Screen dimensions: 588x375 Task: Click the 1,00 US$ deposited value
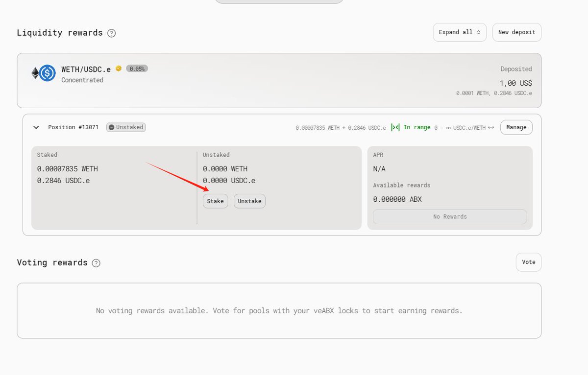point(516,83)
